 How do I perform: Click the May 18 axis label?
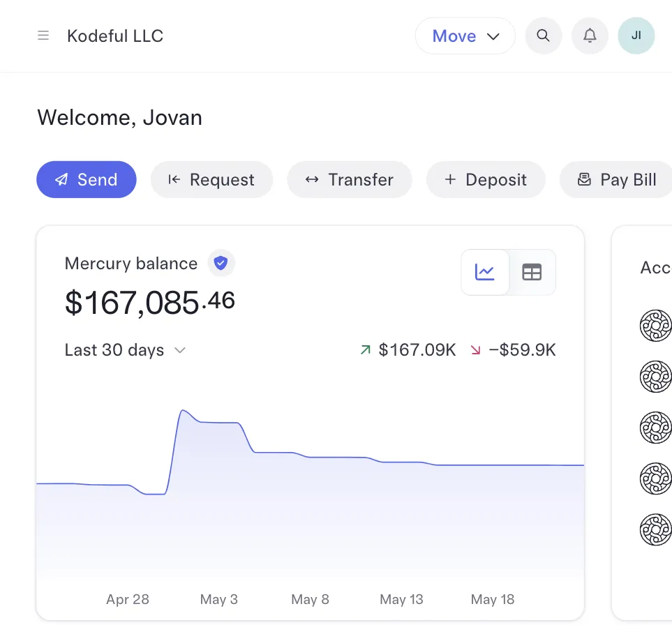(x=493, y=599)
